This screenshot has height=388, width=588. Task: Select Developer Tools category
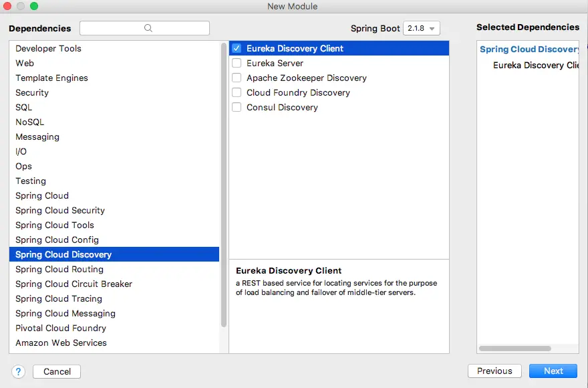click(x=114, y=48)
